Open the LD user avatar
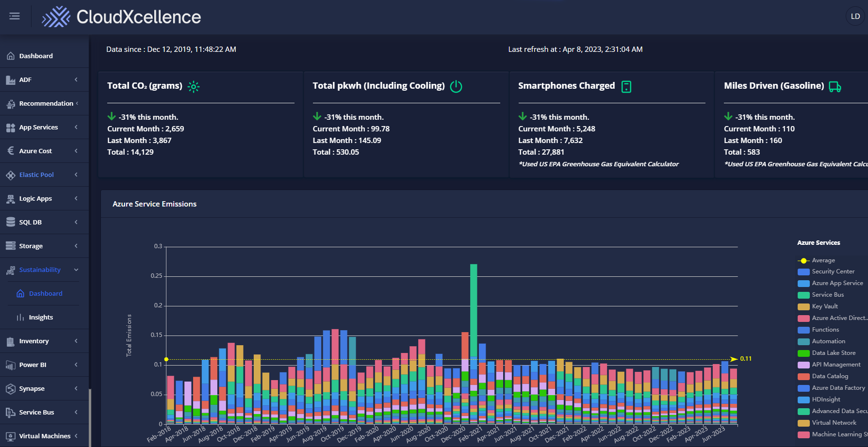868x447 pixels. (x=855, y=16)
